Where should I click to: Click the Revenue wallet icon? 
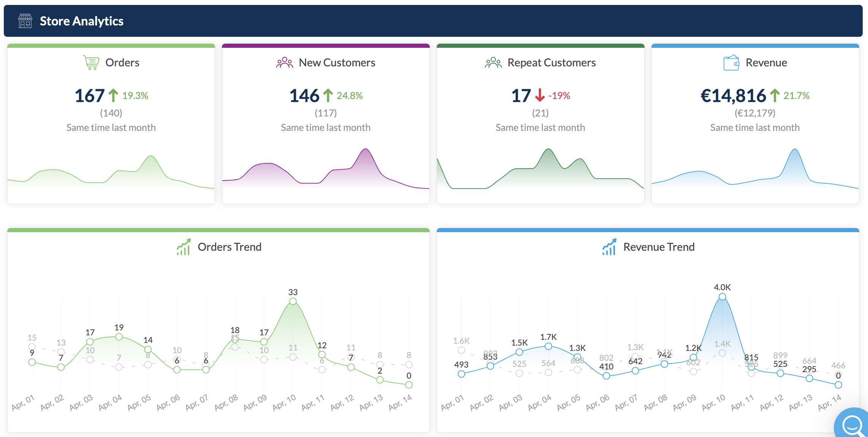[x=731, y=63]
